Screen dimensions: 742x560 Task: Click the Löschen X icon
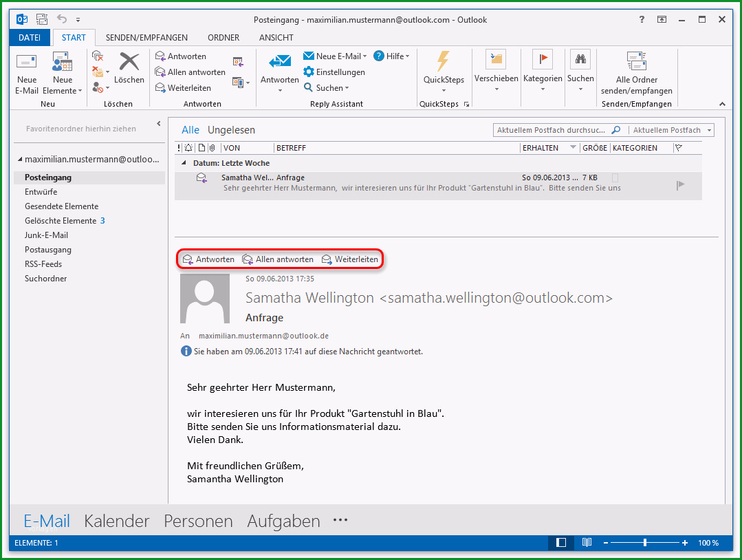[129, 61]
